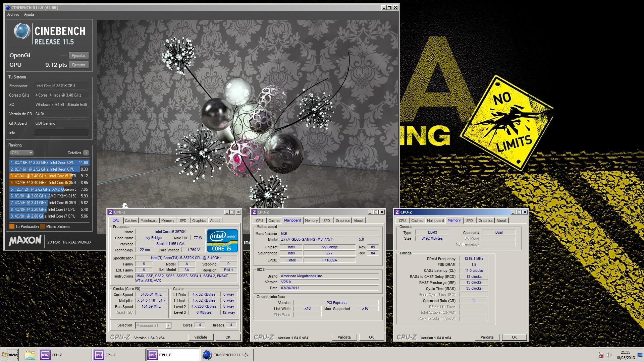Click the Core Speed value 5485.81 MHz
644x362 pixels.
tap(151, 295)
